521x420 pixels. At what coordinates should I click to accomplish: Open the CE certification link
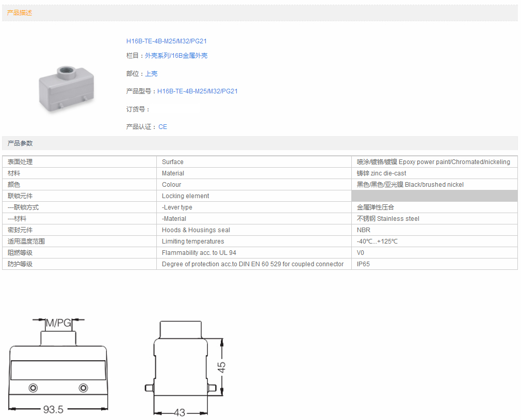coord(162,127)
